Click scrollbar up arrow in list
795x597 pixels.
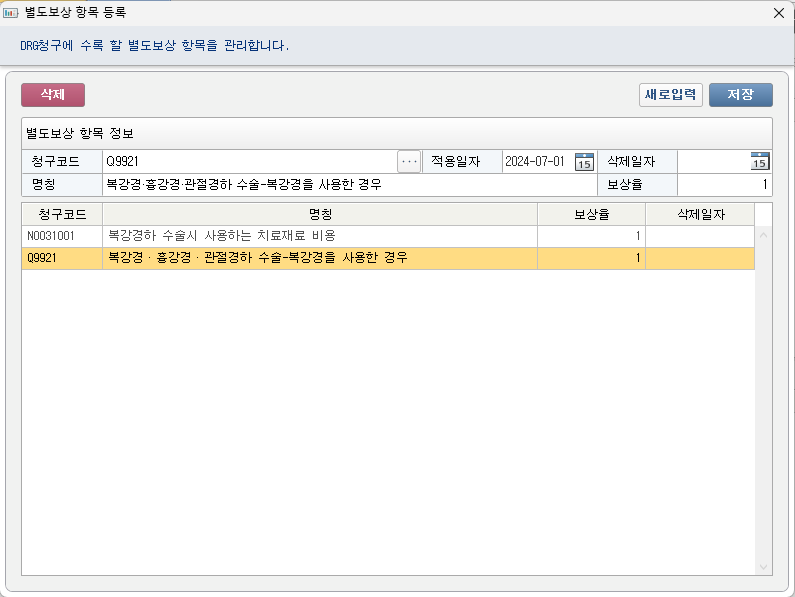(x=764, y=236)
